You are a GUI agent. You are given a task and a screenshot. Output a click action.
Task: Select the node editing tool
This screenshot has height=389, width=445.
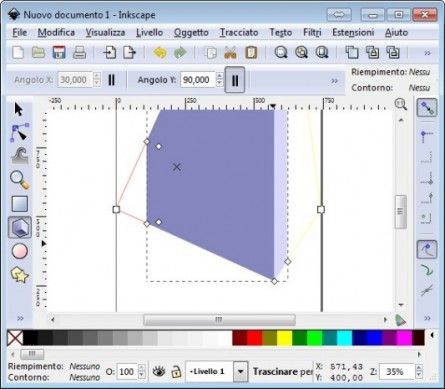pyautogui.click(x=19, y=132)
